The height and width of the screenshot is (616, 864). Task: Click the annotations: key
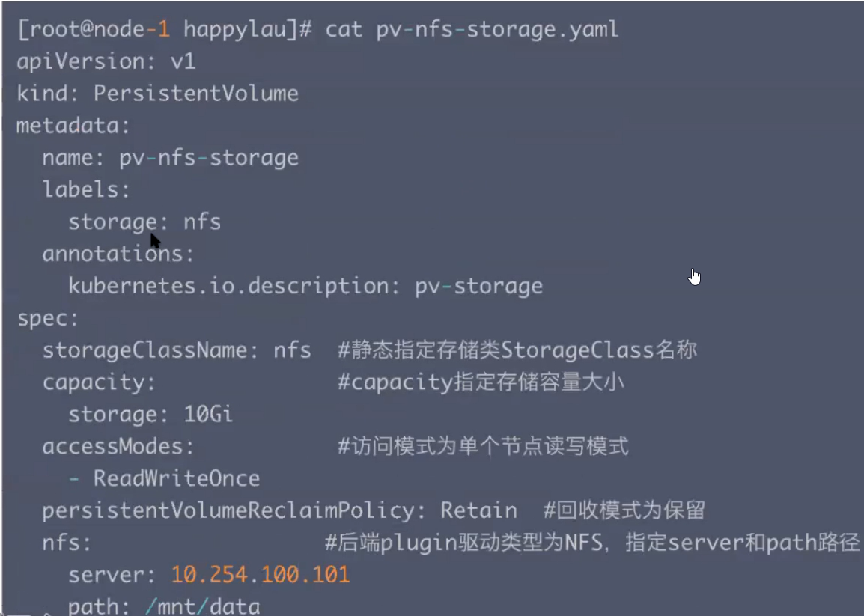click(x=118, y=254)
